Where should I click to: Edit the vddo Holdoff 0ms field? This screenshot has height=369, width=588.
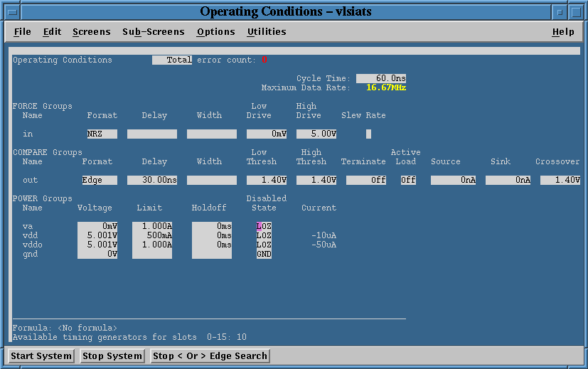tap(212, 245)
